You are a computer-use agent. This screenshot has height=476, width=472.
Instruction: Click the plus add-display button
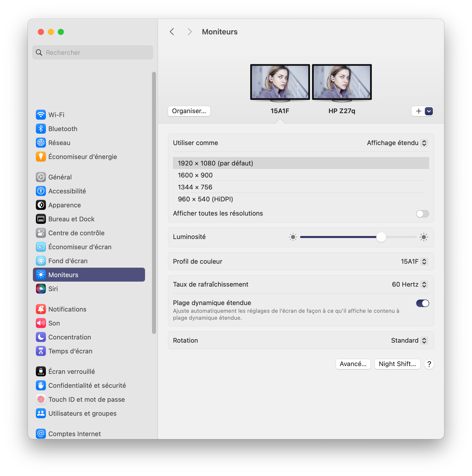[x=419, y=111]
